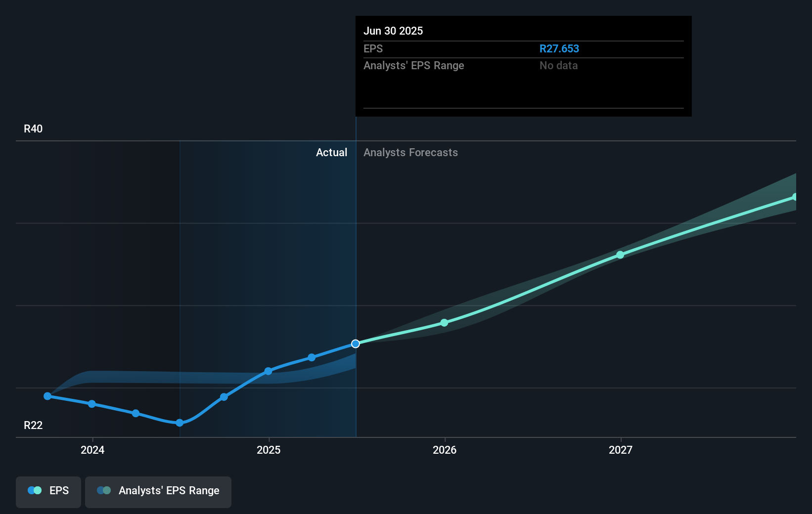Viewport: 812px width, 514px height.
Task: Click the 2024 axis label on the timeline
Action: tap(92, 450)
